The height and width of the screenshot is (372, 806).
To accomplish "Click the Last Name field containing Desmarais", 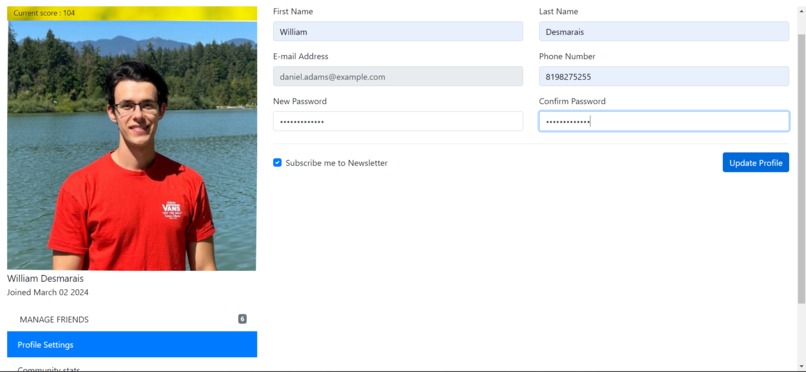I will pos(664,32).
